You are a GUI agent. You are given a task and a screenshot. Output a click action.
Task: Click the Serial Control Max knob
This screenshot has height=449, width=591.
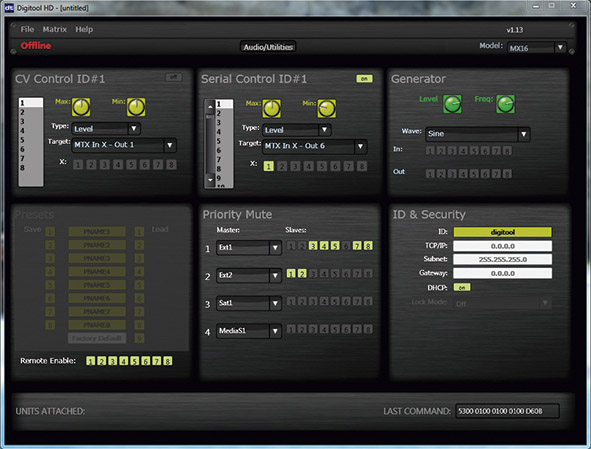(271, 109)
